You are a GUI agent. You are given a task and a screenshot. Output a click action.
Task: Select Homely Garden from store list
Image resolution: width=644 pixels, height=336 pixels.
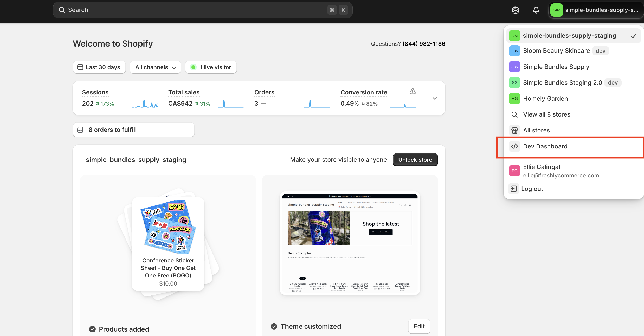(545, 99)
